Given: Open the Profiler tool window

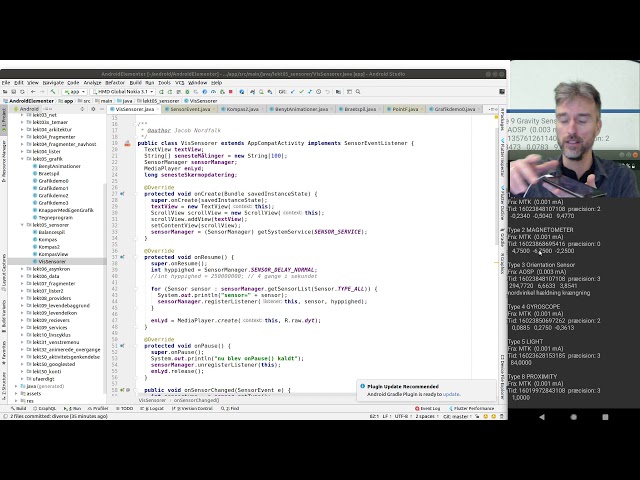Looking at the screenshot, I should (98, 408).
